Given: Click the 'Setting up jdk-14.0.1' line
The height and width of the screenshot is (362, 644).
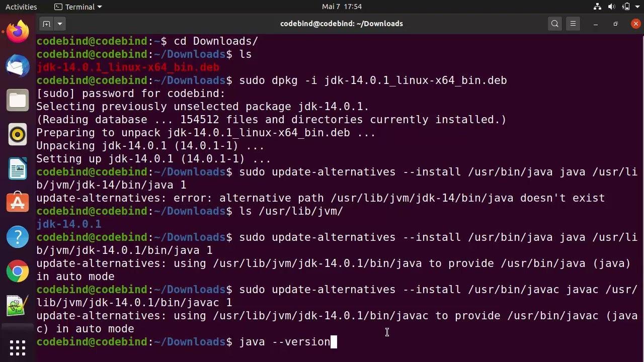Looking at the screenshot, I should point(153,159).
